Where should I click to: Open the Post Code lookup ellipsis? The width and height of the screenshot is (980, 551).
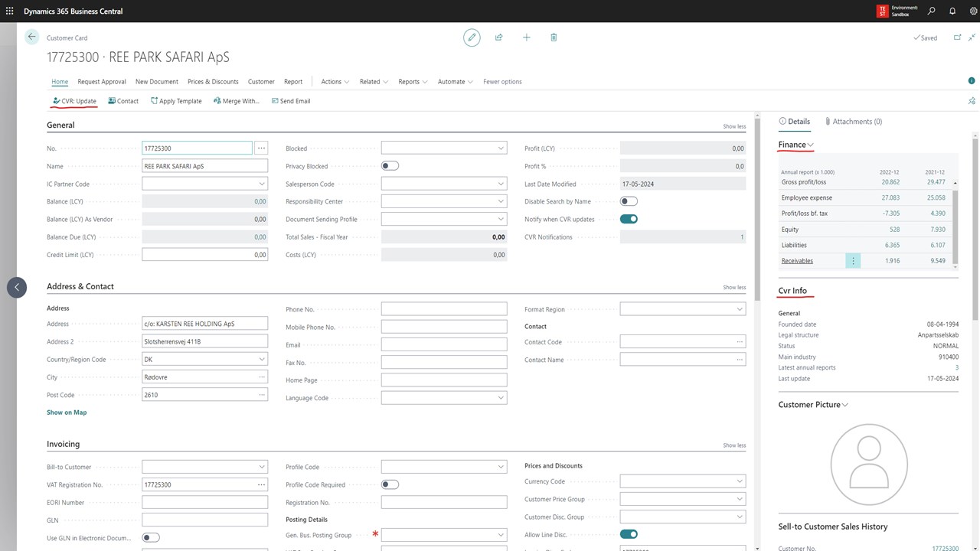point(262,395)
